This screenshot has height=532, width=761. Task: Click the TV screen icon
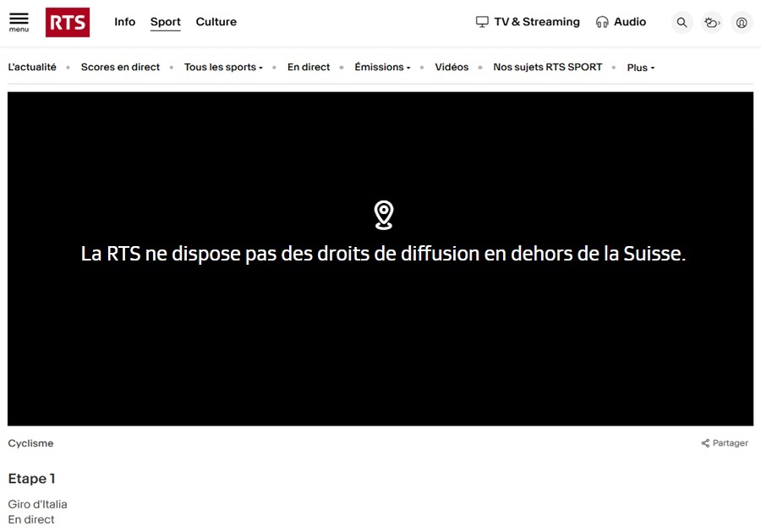pyautogui.click(x=482, y=22)
